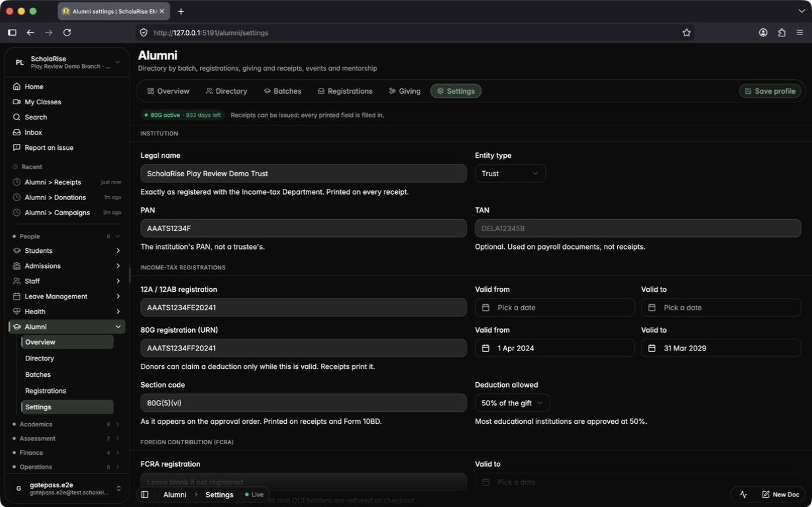The height and width of the screenshot is (507, 812).
Task: Switch to the Giving tab
Action: (x=404, y=91)
